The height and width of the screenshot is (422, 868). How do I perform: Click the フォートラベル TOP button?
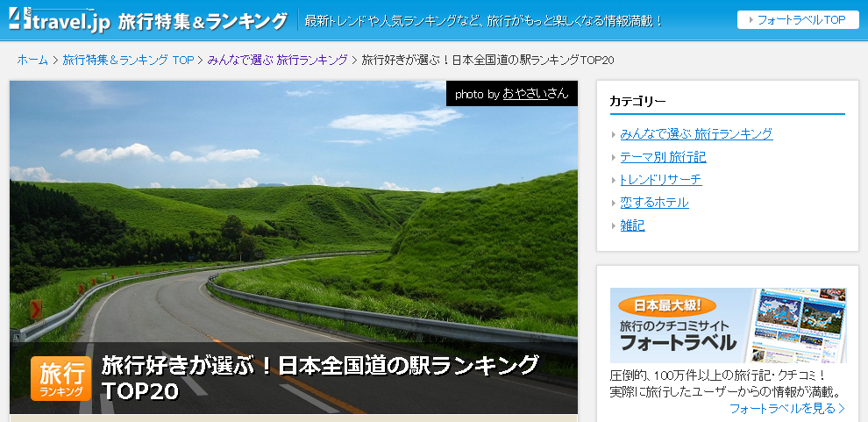[x=797, y=19]
